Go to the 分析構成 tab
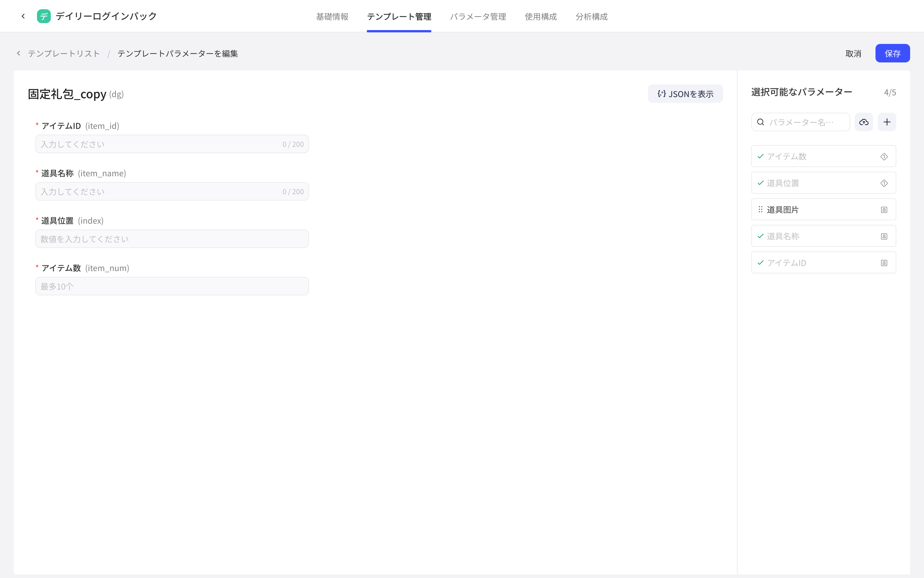Image resolution: width=924 pixels, height=578 pixels. (x=591, y=16)
